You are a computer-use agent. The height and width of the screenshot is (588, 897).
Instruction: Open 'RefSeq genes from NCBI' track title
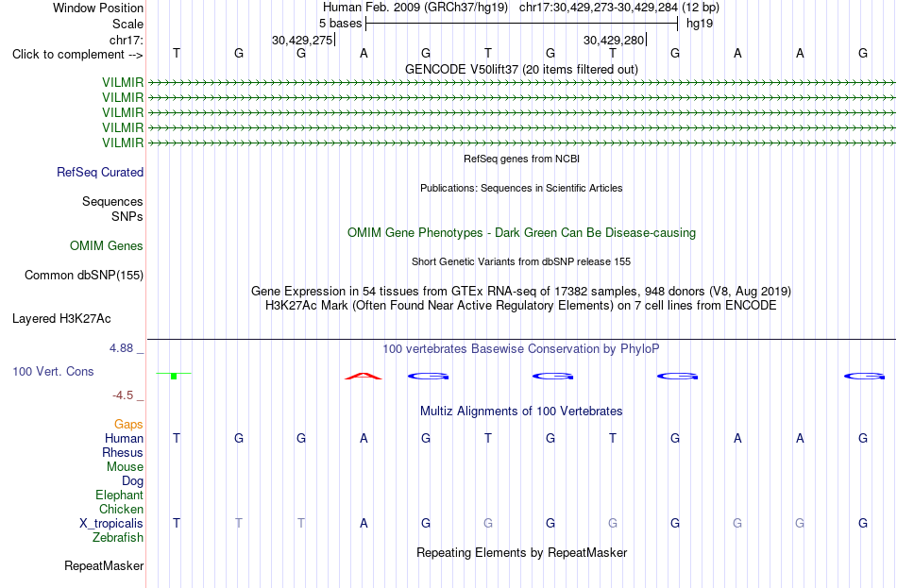tap(521, 159)
